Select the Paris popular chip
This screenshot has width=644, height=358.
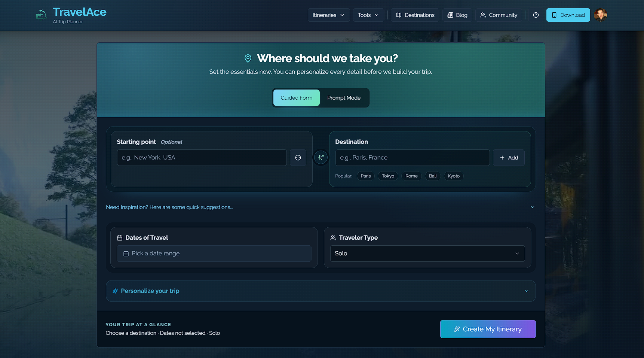[365, 176]
